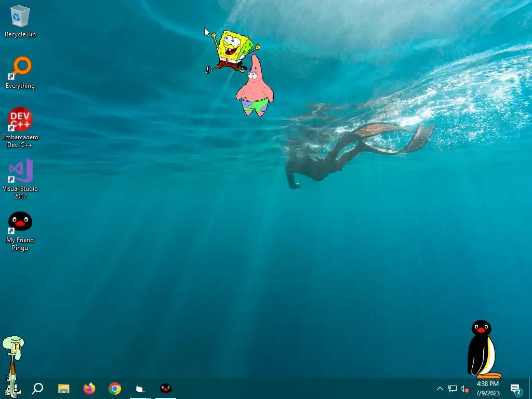The width and height of the screenshot is (532, 399).
Task: Open the network status tray icon
Action: click(453, 389)
